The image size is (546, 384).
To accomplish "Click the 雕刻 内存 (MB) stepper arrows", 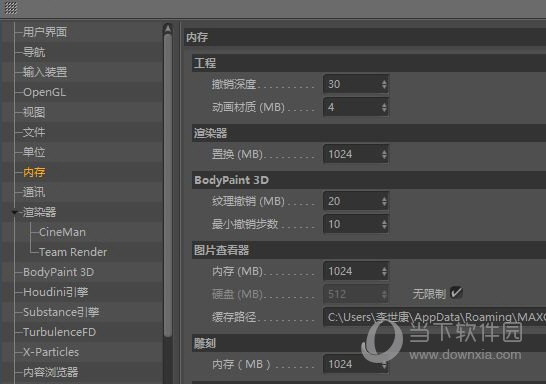I will [x=384, y=364].
